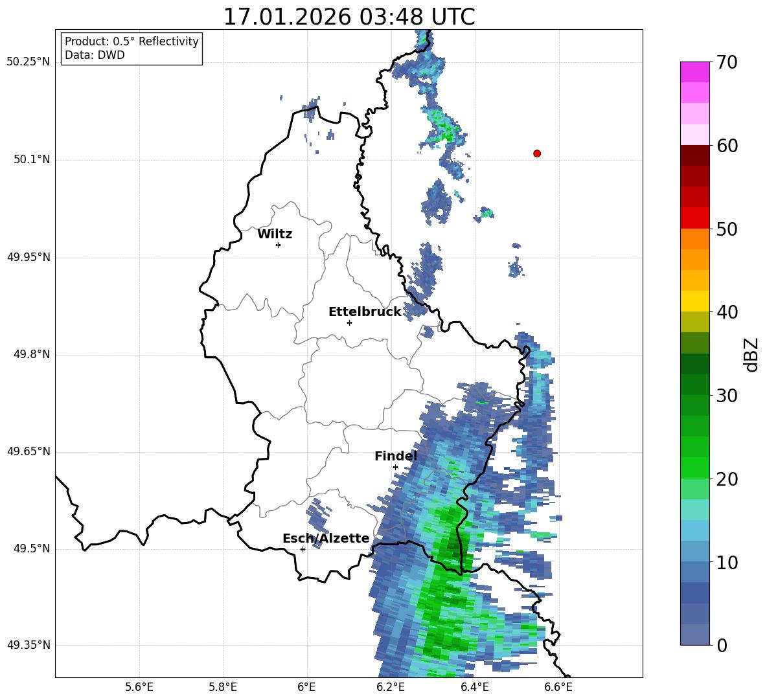The width and height of the screenshot is (767, 700).
Task: Click the 0 colorbar tick label
Action: 722,646
